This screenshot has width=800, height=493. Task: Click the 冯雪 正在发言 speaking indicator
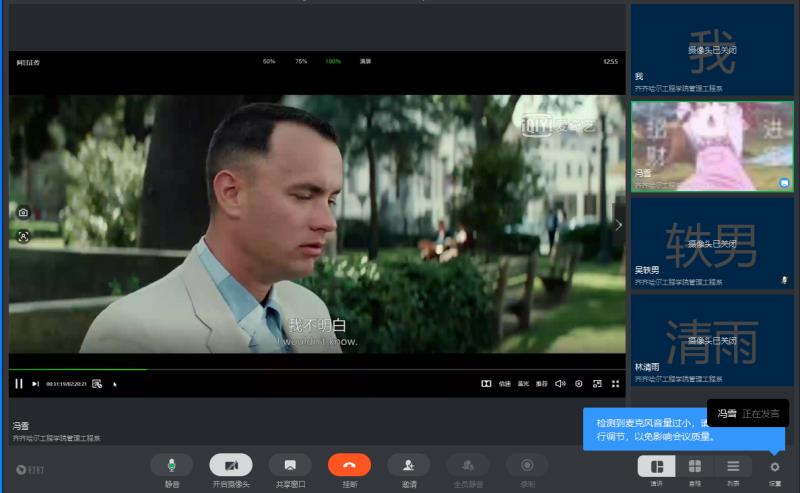(748, 413)
